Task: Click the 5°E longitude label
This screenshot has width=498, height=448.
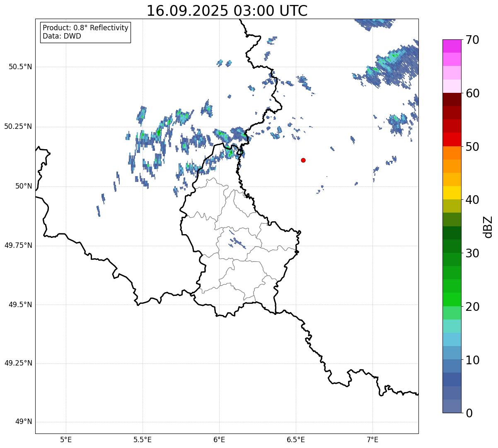Action: coord(66,439)
